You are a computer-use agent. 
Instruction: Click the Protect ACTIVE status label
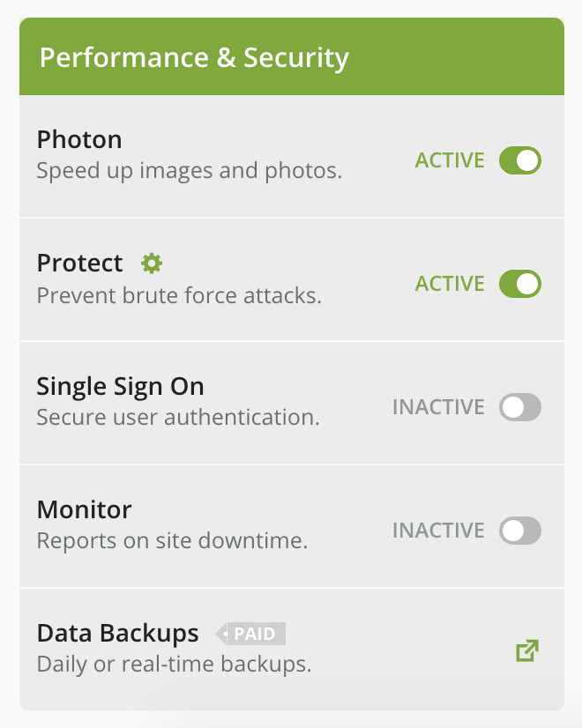click(x=450, y=284)
